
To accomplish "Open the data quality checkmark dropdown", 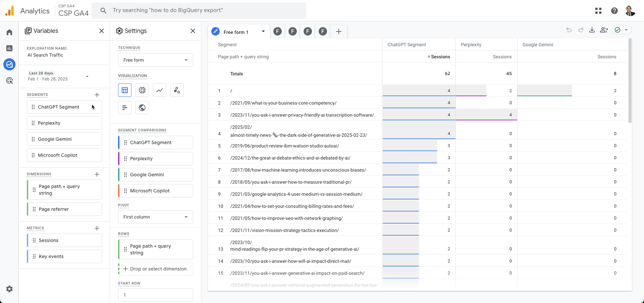I will tap(622, 30).
